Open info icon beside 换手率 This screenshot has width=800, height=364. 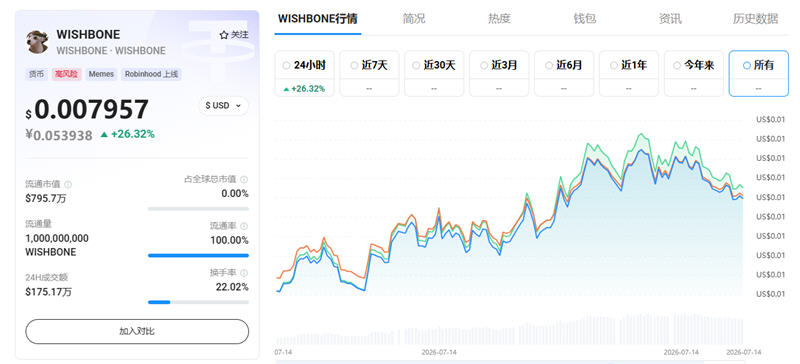244,273
